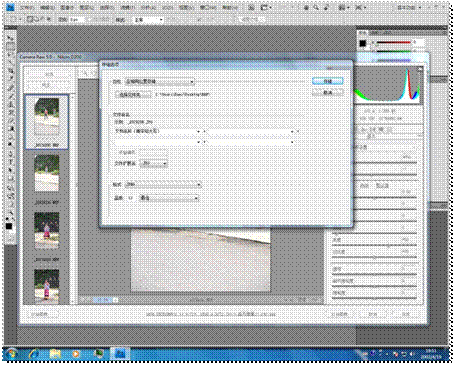457x367 pixels.
Task: Click the Camera Raw zoom magnifier tool
Action: pyautogui.click(x=85, y=73)
